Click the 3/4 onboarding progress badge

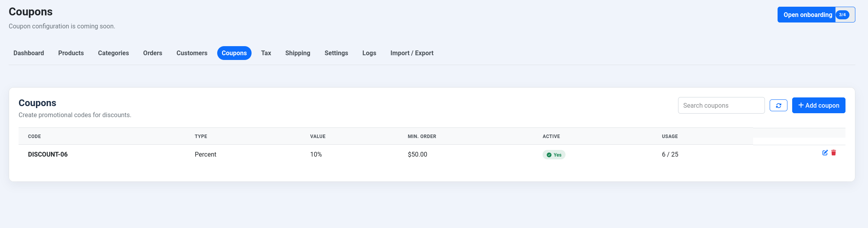pyautogui.click(x=842, y=15)
